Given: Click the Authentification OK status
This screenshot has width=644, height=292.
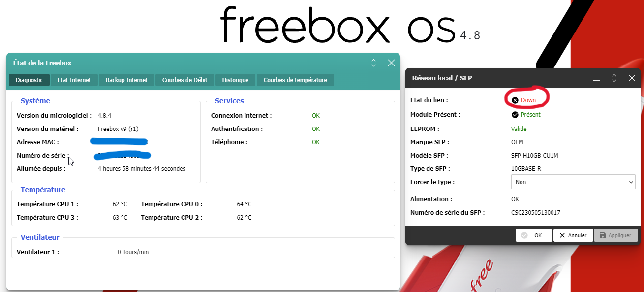Looking at the screenshot, I should pyautogui.click(x=316, y=129).
